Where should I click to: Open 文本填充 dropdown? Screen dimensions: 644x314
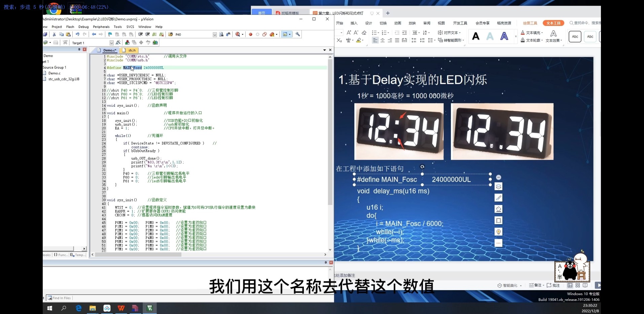pyautogui.click(x=532, y=33)
